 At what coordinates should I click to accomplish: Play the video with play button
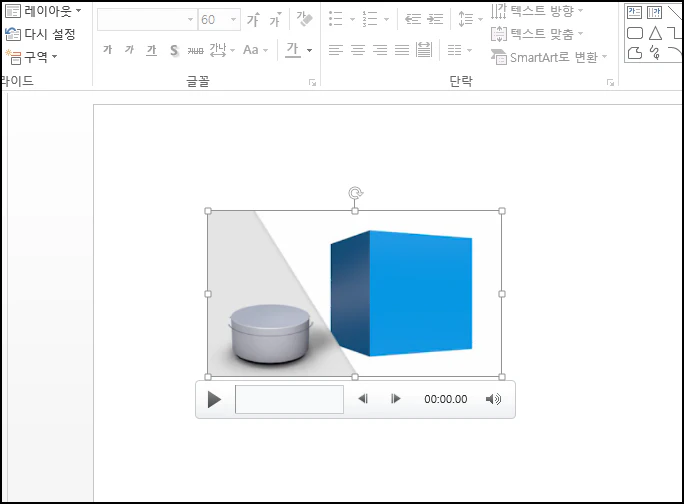214,399
